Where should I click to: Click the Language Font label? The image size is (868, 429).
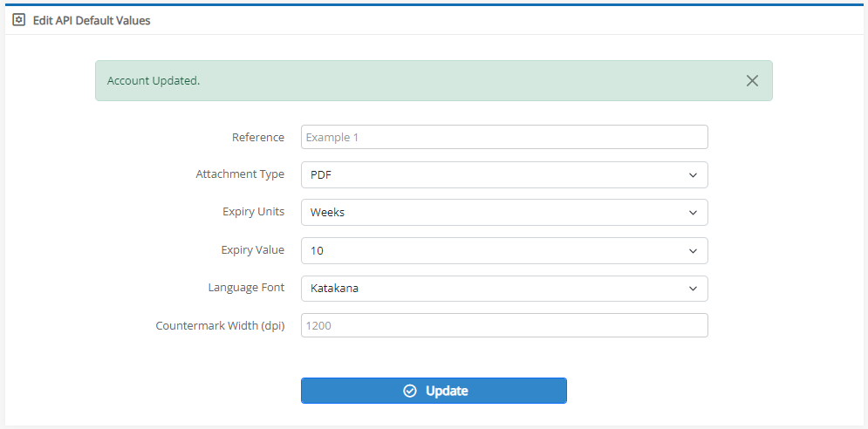[x=246, y=288]
